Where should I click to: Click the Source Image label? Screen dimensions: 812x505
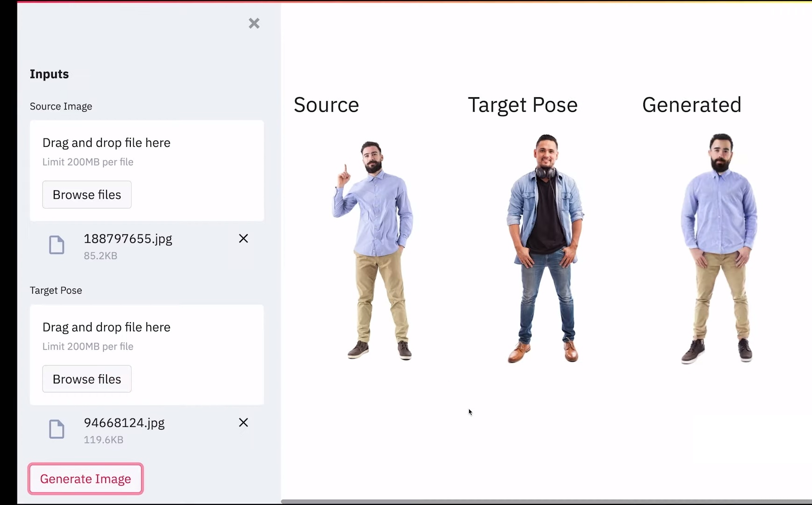61,107
